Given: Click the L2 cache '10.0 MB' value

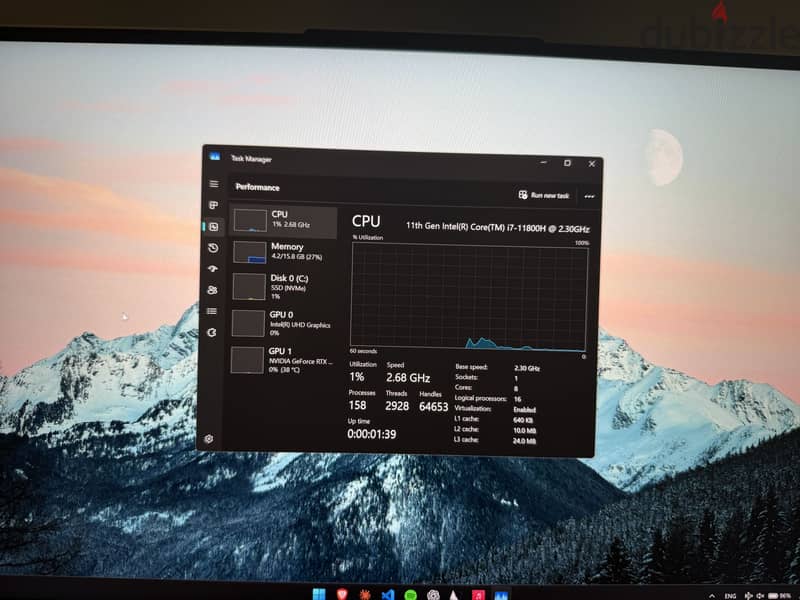Looking at the screenshot, I should 524,431.
